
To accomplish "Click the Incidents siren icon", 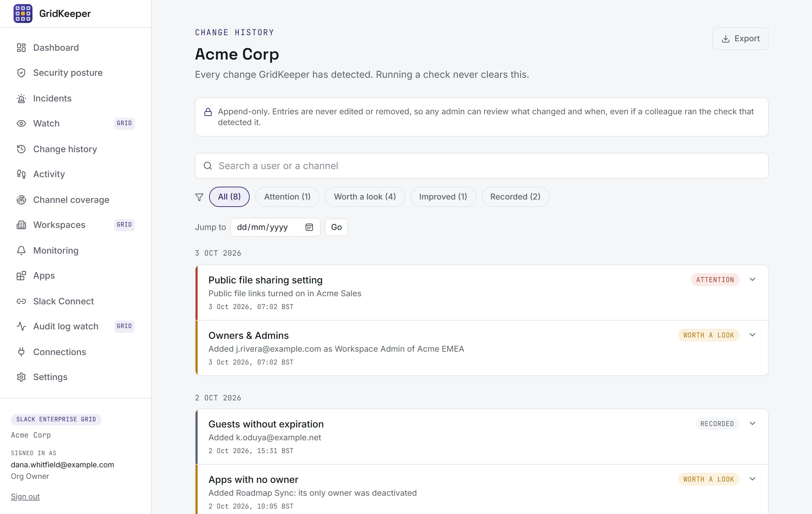I will pyautogui.click(x=21, y=98).
